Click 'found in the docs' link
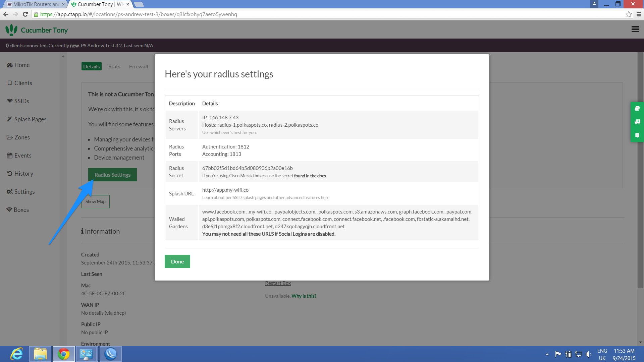This screenshot has height=362, width=644. (310, 176)
